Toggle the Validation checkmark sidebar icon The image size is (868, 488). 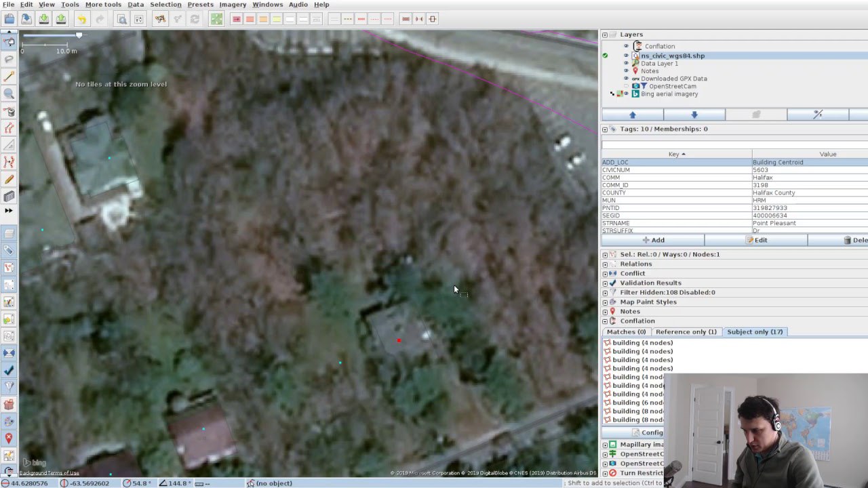tap(9, 370)
